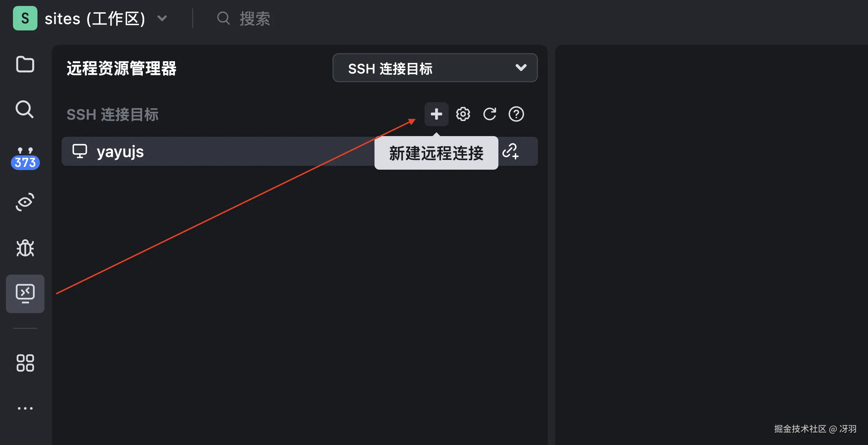Viewport: 868px width, 445px height.
Task: Click the SSH 连接目标 section header
Action: [x=112, y=114]
